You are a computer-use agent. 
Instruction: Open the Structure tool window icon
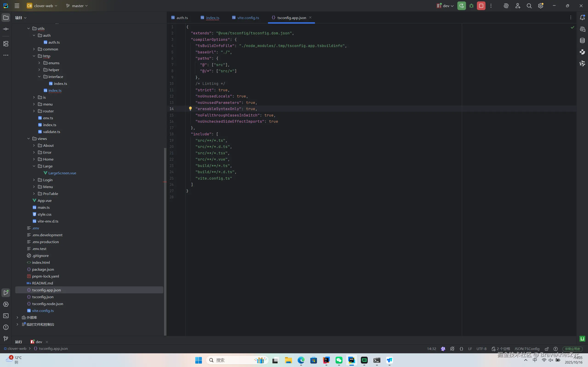coord(6,44)
